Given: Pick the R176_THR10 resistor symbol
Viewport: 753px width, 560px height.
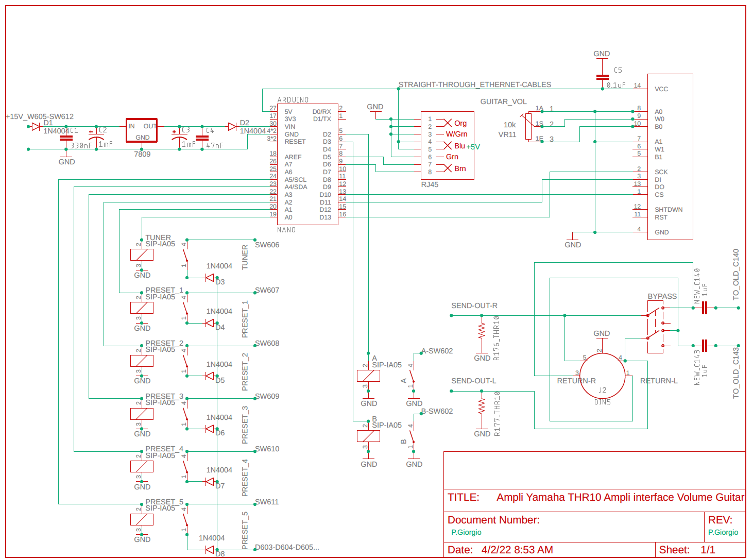Looking at the screenshot, I should 482,330.
